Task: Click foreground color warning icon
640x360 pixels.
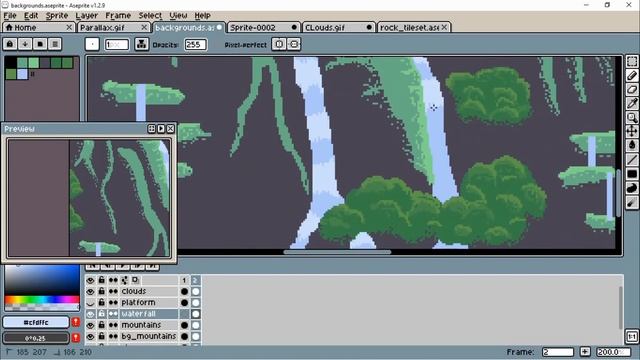Action: (76, 322)
